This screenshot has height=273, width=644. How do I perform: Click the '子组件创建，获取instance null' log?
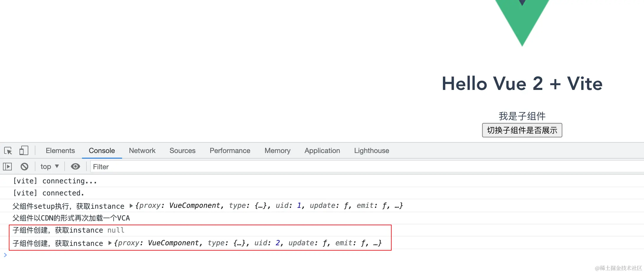(68, 230)
